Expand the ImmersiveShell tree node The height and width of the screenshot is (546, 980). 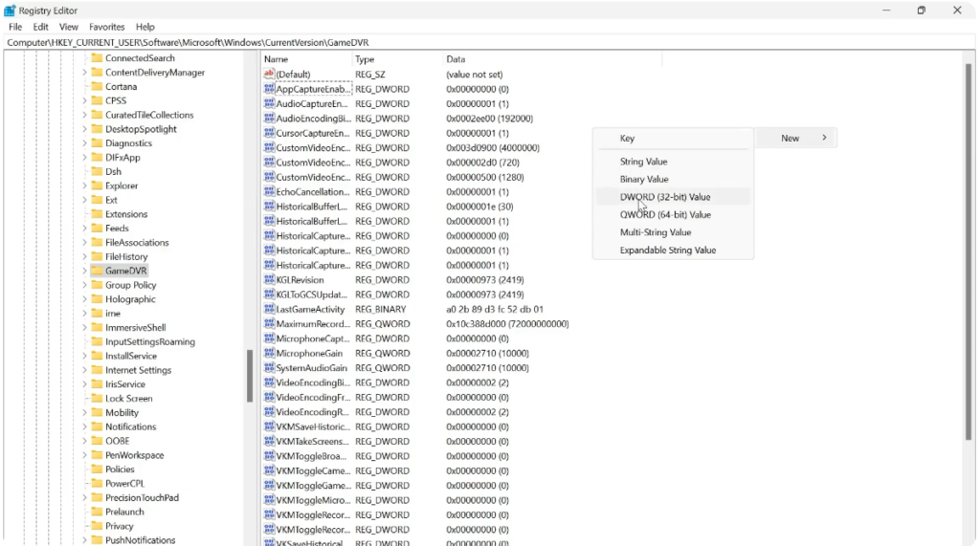point(84,327)
